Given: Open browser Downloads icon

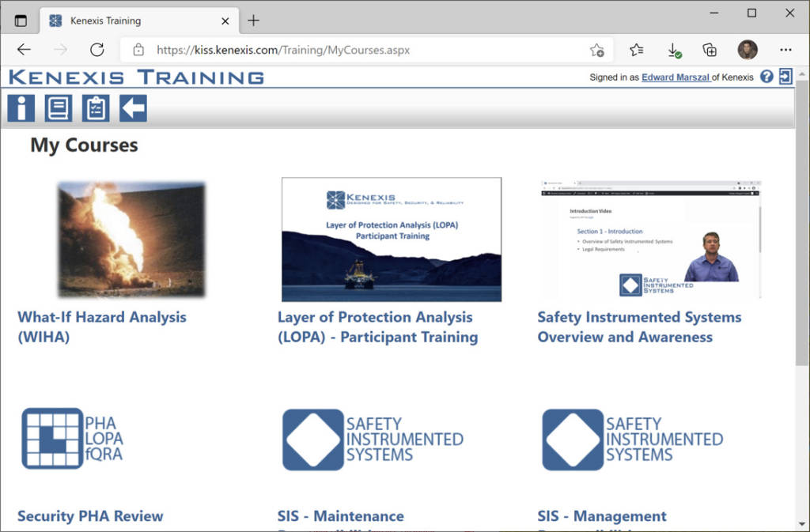Looking at the screenshot, I should coord(674,49).
